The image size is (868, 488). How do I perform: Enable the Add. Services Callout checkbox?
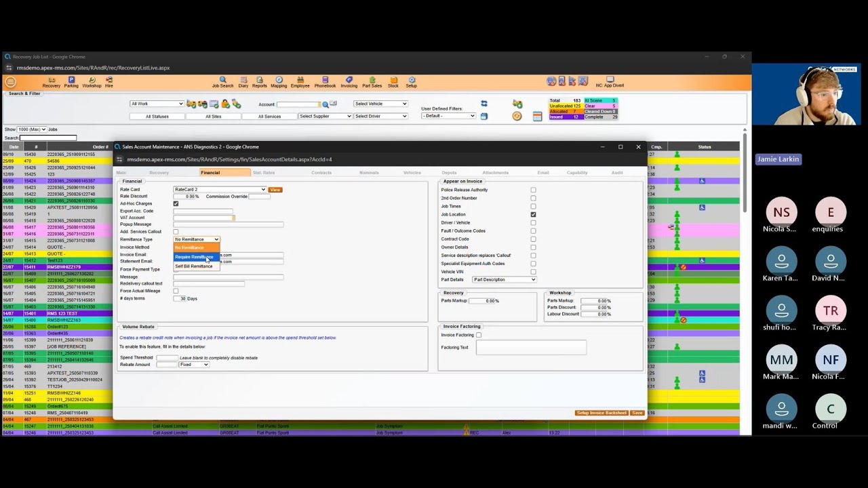(x=176, y=232)
